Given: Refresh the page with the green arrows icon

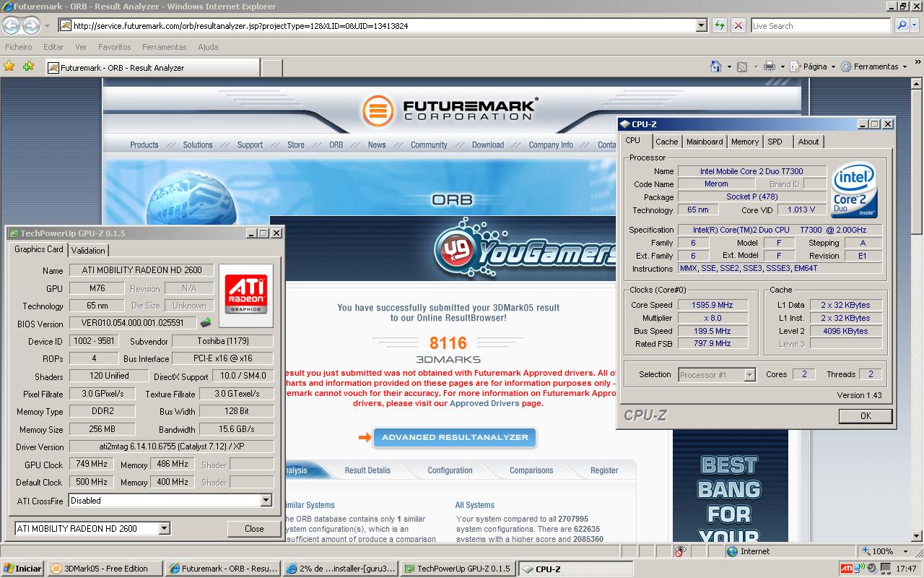Looking at the screenshot, I should coord(719,25).
